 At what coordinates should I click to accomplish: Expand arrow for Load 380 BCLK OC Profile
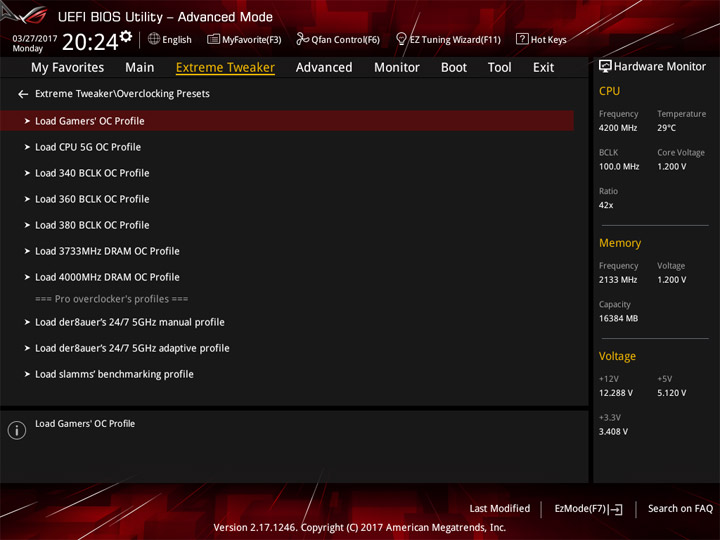pyautogui.click(x=27, y=225)
